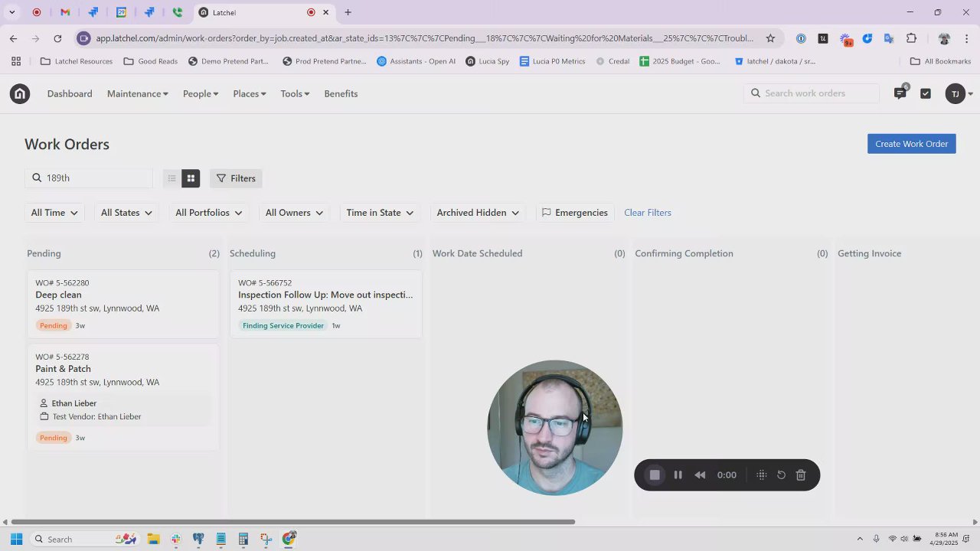980x551 pixels.
Task: Open the All Portfolios dropdown
Action: 209,213
